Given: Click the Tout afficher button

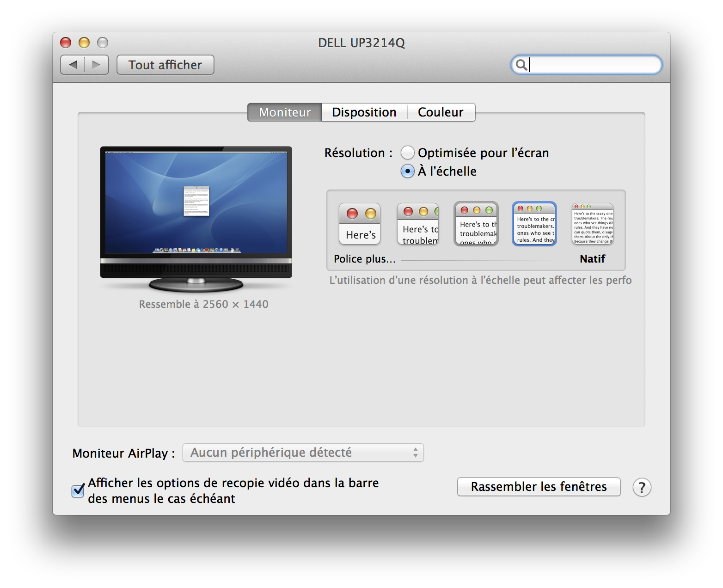Looking at the screenshot, I should click(x=165, y=65).
